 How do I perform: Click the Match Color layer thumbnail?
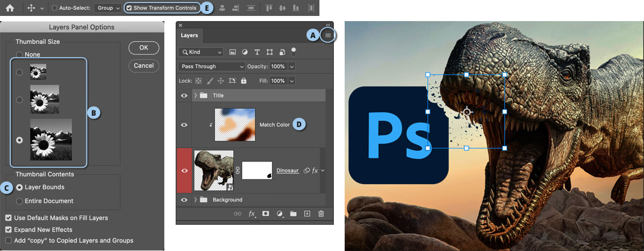(x=235, y=124)
